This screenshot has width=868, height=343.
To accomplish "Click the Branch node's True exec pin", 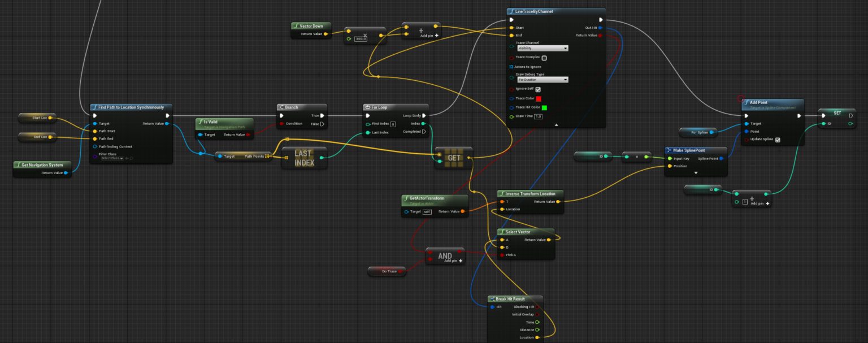I will tap(322, 116).
